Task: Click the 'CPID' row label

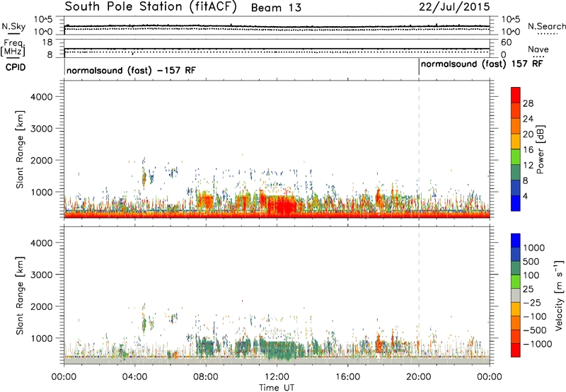Action: 16,67
